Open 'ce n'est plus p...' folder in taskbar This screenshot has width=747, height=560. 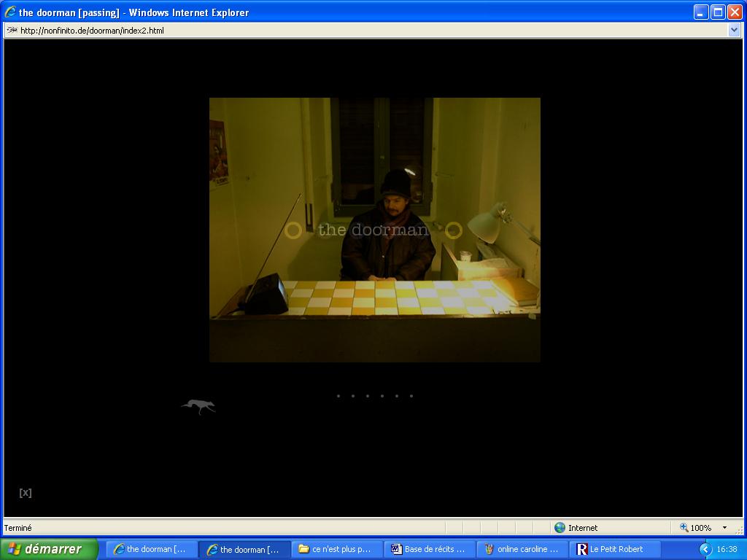[337, 549]
